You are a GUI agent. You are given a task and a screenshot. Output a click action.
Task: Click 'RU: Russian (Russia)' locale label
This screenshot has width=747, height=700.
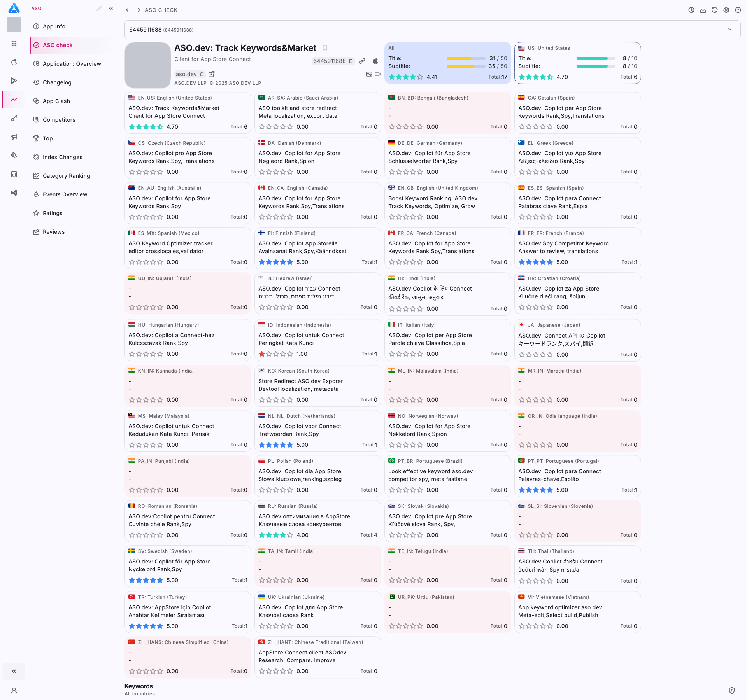[x=293, y=506]
